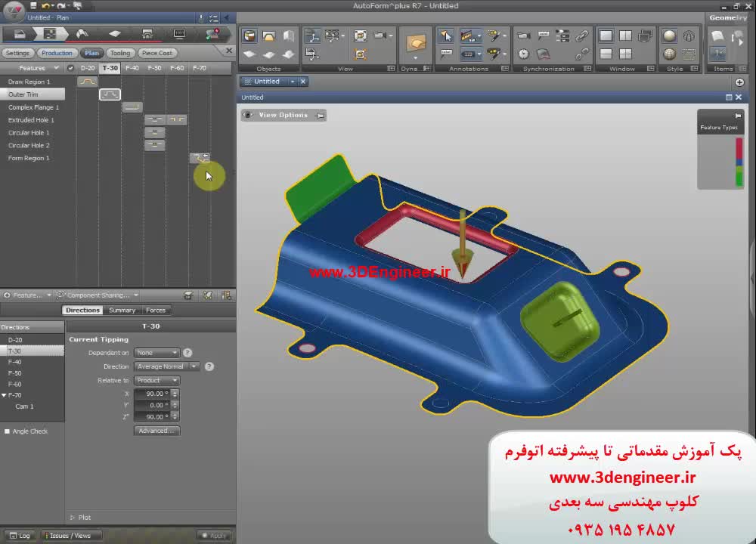Click the undo arrow in the title bar
The width and height of the screenshot is (756, 544).
(x=46, y=5)
